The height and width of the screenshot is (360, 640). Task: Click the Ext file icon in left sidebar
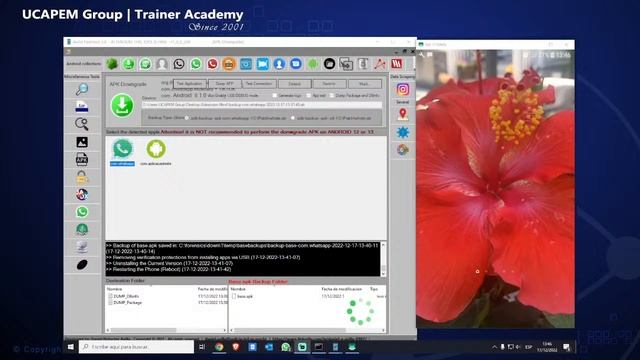click(82, 107)
